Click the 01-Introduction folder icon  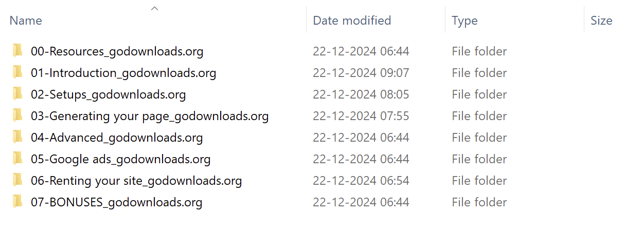[18, 72]
